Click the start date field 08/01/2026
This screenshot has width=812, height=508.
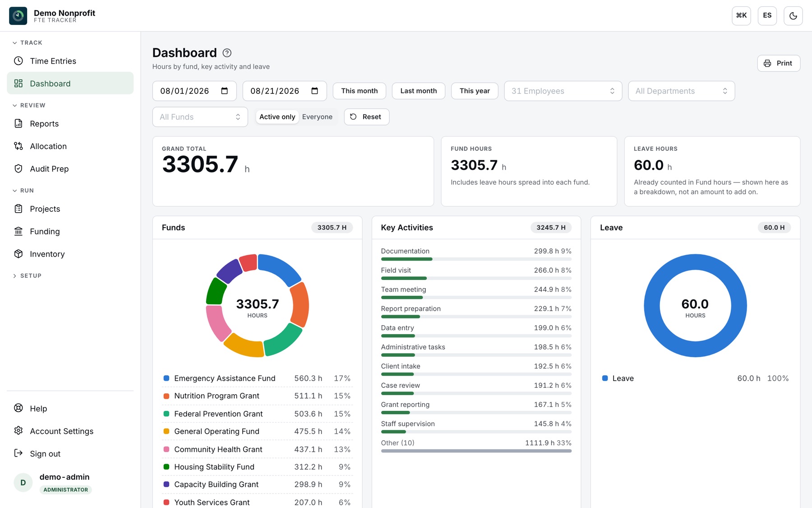pyautogui.click(x=194, y=91)
